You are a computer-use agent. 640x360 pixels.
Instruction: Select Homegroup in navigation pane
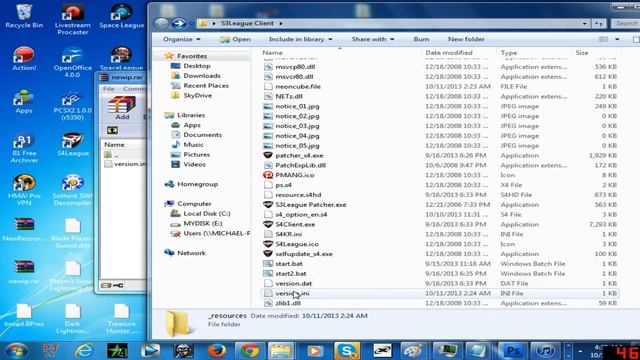[x=197, y=184]
